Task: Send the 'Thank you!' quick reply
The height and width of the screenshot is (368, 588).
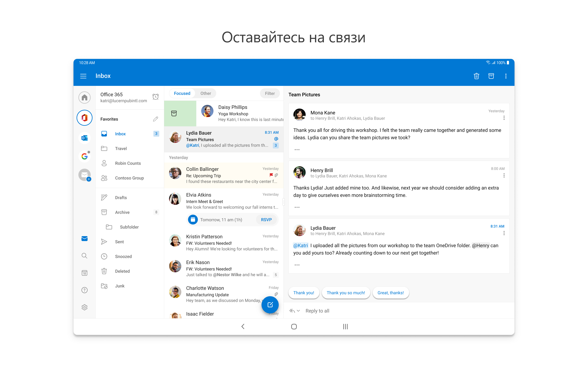Action: [x=303, y=293]
